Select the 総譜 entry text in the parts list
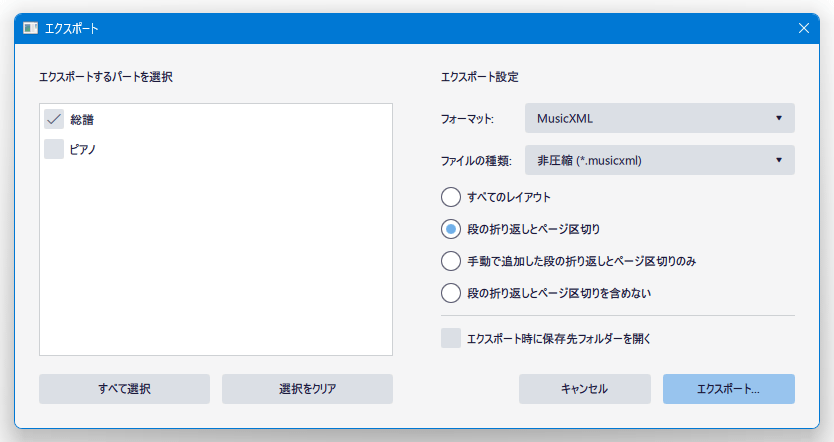The width and height of the screenshot is (834, 442). click(x=82, y=120)
